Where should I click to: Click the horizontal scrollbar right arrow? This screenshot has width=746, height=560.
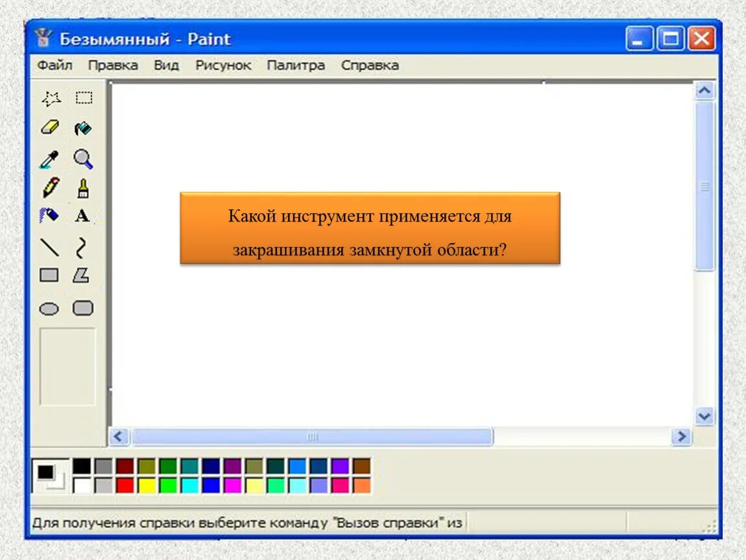pyautogui.click(x=682, y=436)
